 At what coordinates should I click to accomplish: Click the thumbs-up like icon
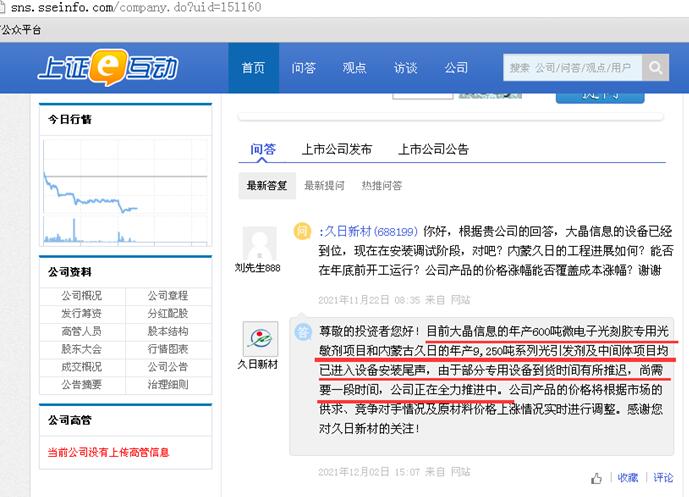click(x=596, y=478)
